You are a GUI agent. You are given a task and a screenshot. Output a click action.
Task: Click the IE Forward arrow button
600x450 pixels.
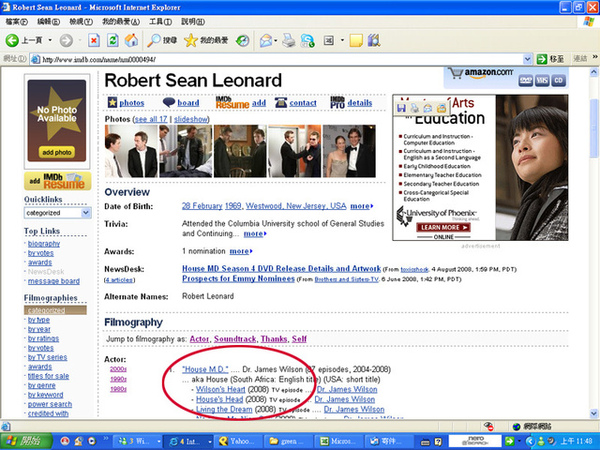[66, 40]
